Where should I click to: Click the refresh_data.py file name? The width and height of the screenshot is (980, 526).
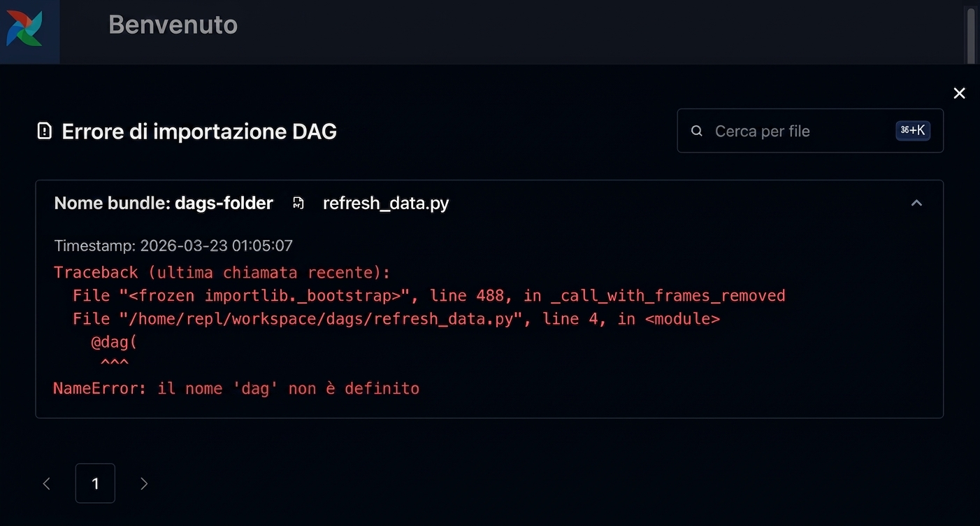point(386,203)
